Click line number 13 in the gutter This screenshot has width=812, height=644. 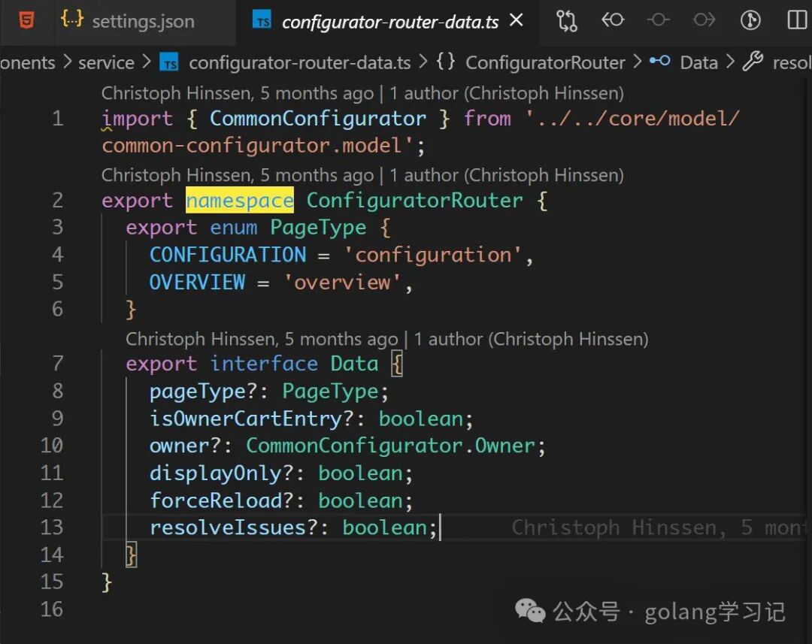52,528
